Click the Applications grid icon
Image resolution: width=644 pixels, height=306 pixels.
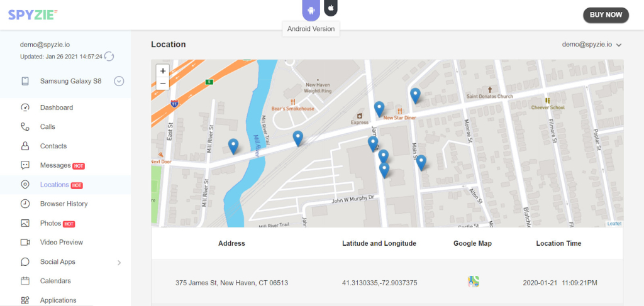(25, 300)
